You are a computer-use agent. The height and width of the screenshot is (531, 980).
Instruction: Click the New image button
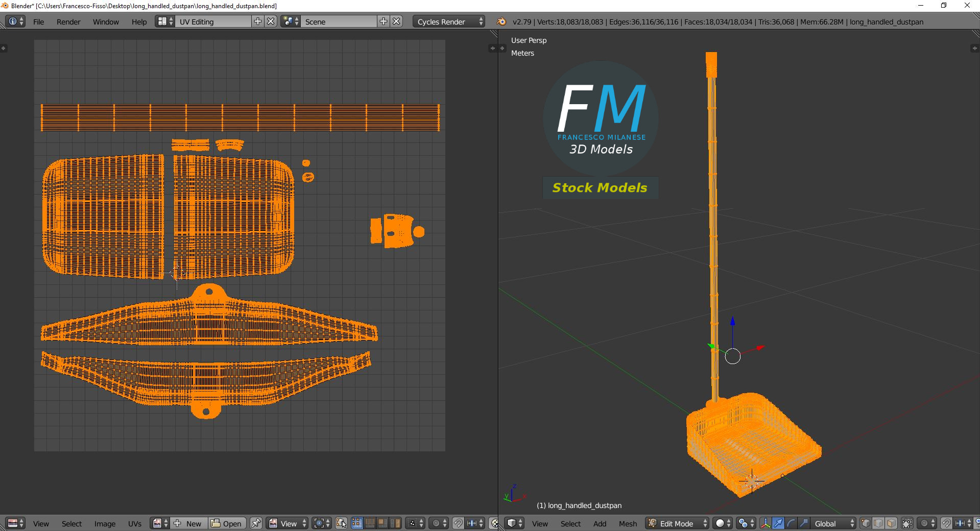point(188,523)
